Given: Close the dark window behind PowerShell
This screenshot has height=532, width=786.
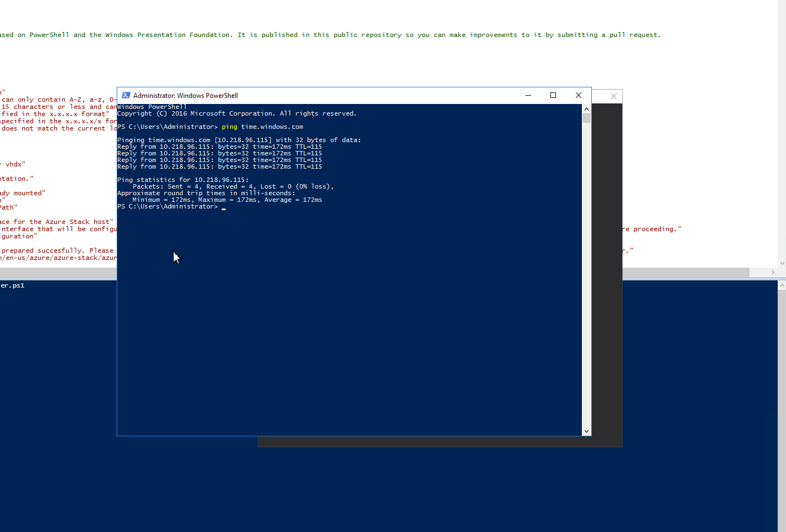Looking at the screenshot, I should 613,96.
